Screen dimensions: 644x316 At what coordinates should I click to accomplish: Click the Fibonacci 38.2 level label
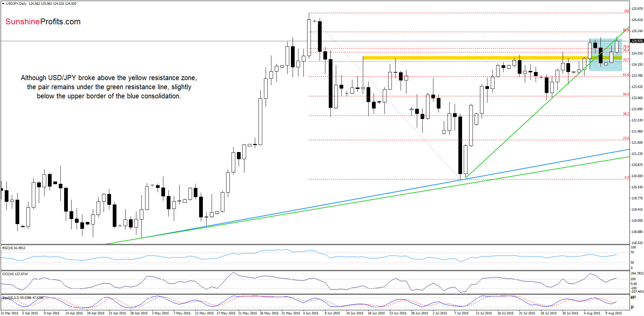pyautogui.click(x=626, y=114)
